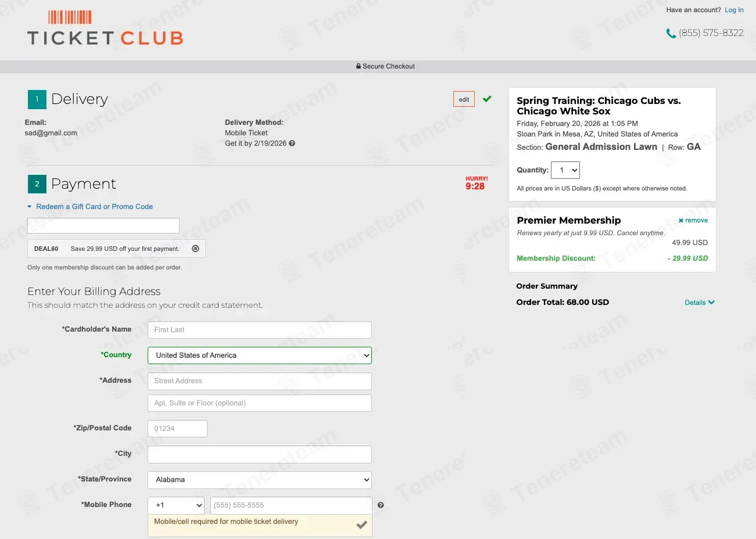756x539 pixels.
Task: Focus the mobile phone number field
Action: click(291, 505)
